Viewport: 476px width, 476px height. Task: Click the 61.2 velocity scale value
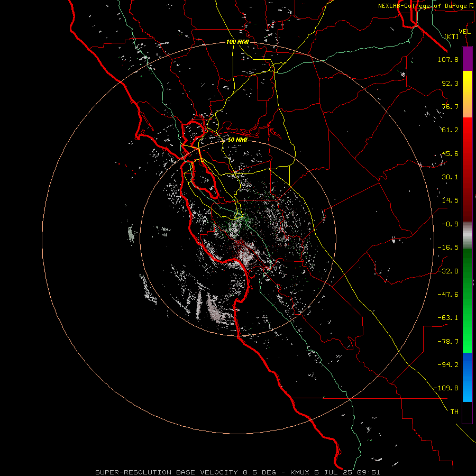point(450,130)
